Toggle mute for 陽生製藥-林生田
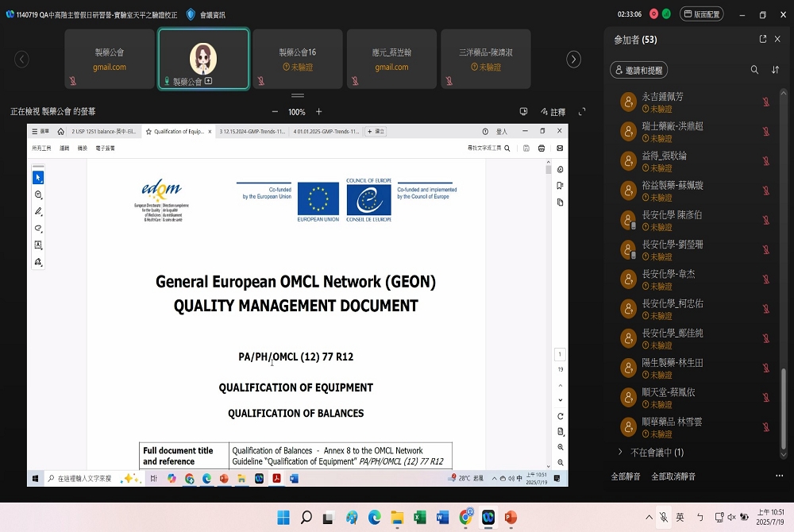Image resolution: width=794 pixels, height=532 pixels. coord(766,368)
